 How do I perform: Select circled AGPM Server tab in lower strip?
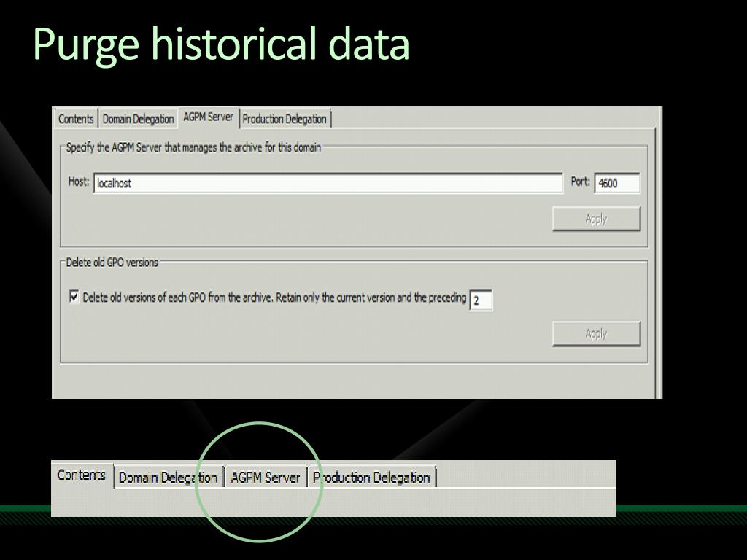pos(265,477)
